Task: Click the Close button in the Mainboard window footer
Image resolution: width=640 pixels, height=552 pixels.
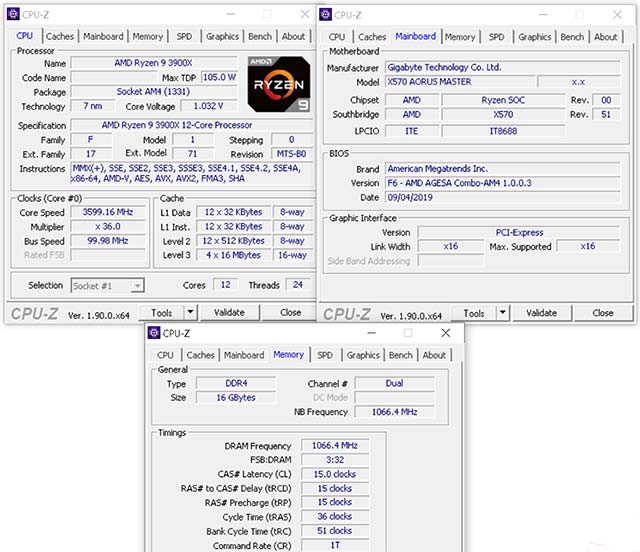Action: pyautogui.click(x=603, y=314)
